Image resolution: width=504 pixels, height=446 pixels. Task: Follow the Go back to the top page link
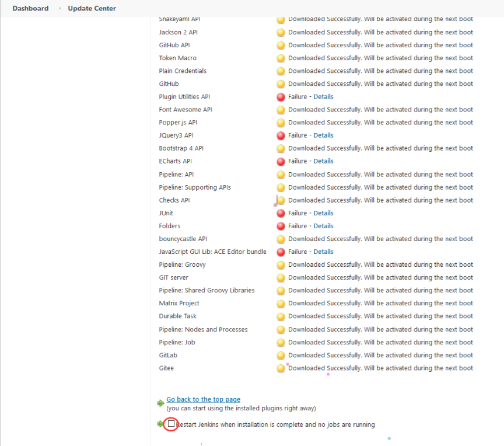tap(203, 399)
